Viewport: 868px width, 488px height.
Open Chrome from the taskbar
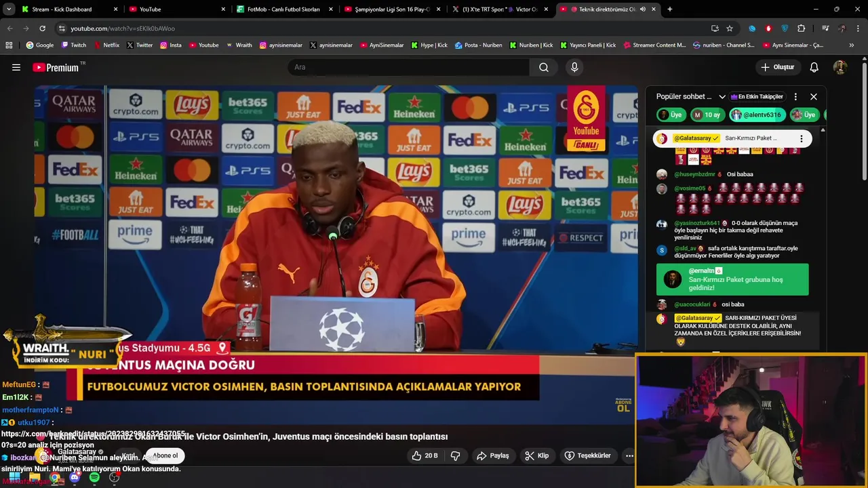pyautogui.click(x=55, y=478)
